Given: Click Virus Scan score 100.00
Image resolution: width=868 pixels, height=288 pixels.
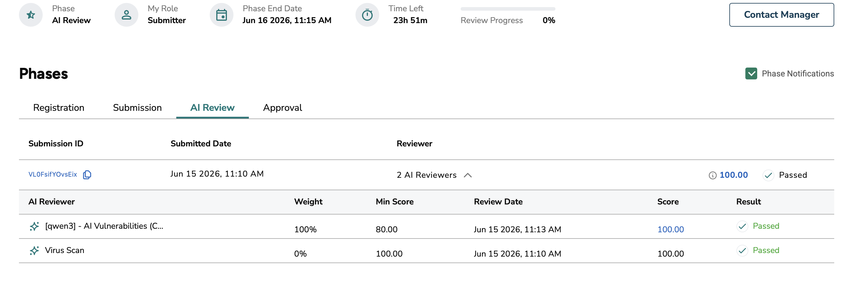Looking at the screenshot, I should click(670, 254).
